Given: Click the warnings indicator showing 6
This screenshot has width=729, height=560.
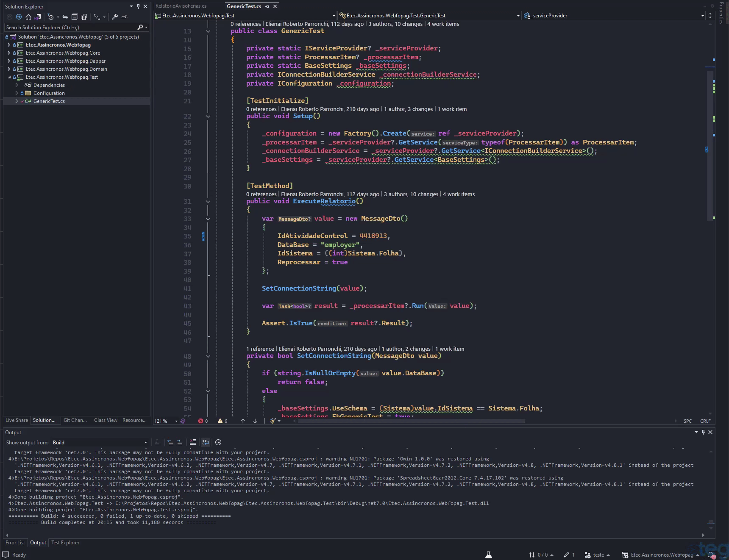Looking at the screenshot, I should pyautogui.click(x=223, y=421).
